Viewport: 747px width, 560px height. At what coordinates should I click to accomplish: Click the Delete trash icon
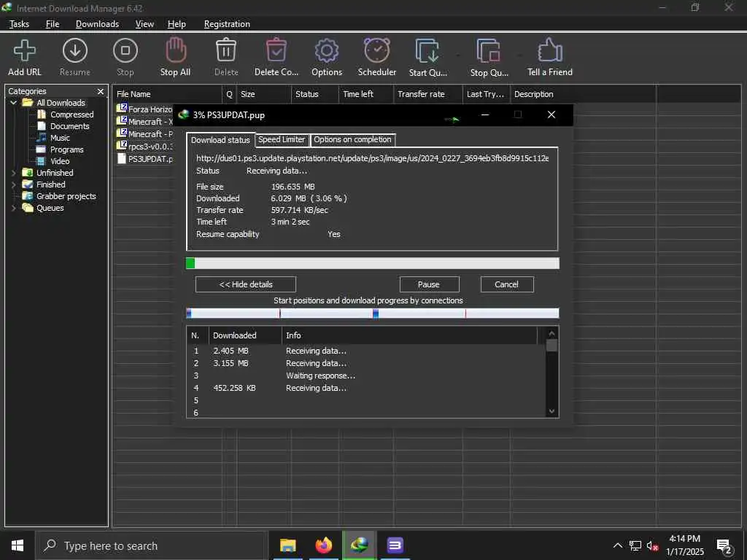tap(226, 50)
